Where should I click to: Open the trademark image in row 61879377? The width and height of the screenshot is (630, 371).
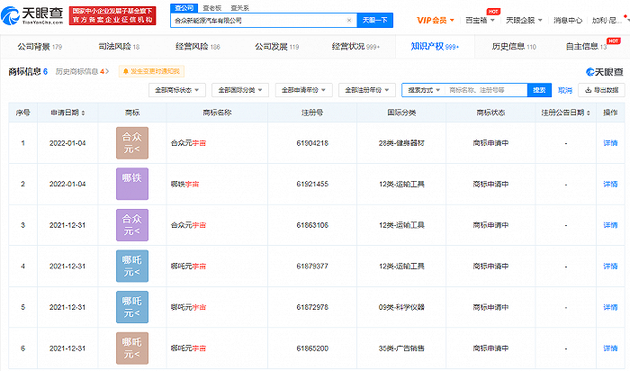132,266
